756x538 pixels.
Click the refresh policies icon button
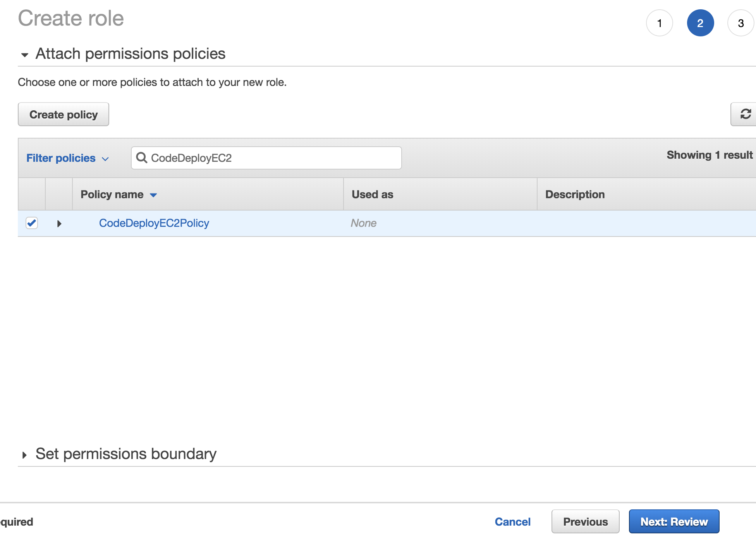tap(745, 114)
